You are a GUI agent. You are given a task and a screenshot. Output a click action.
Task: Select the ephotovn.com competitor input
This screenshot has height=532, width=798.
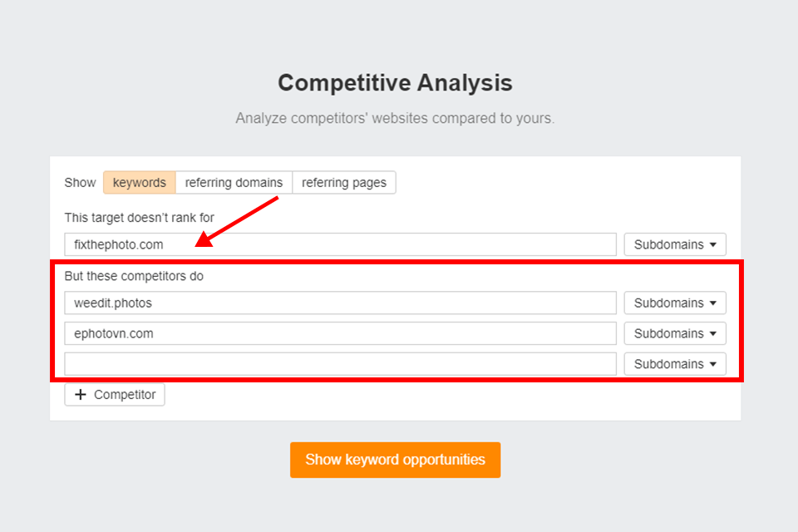pos(340,333)
